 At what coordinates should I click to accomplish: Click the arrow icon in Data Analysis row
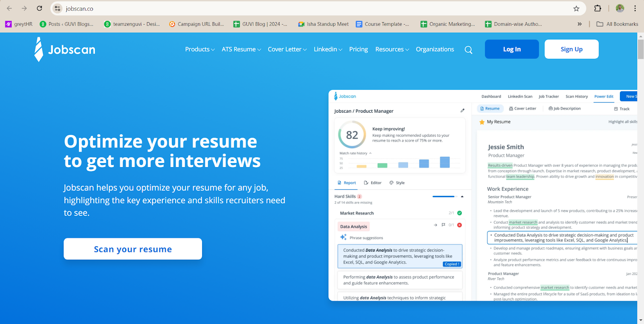tap(436, 225)
